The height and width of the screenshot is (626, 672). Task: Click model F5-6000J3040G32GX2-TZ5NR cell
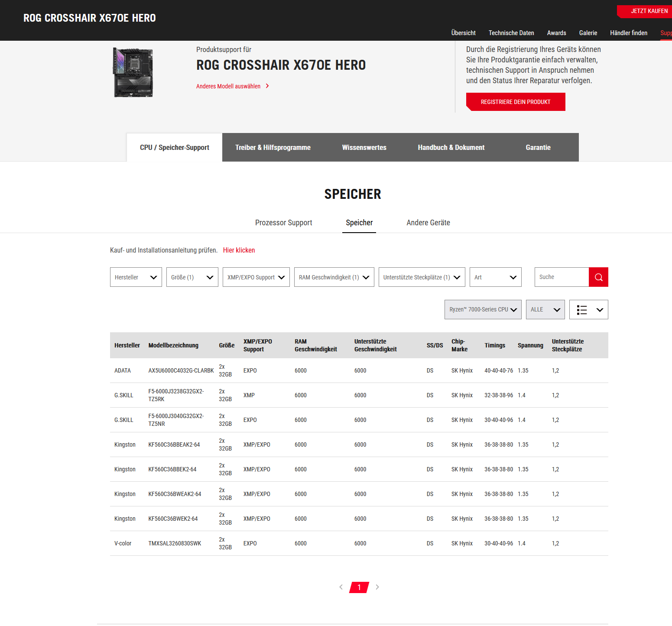tap(176, 420)
